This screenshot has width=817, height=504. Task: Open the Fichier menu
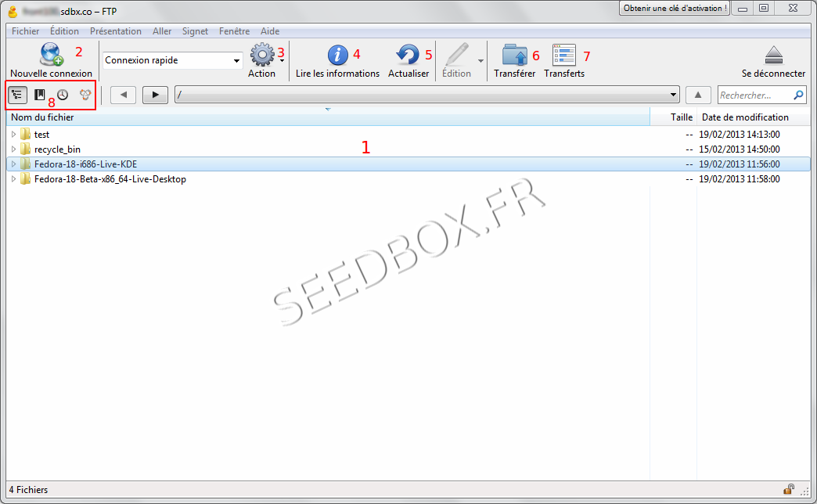(25, 31)
